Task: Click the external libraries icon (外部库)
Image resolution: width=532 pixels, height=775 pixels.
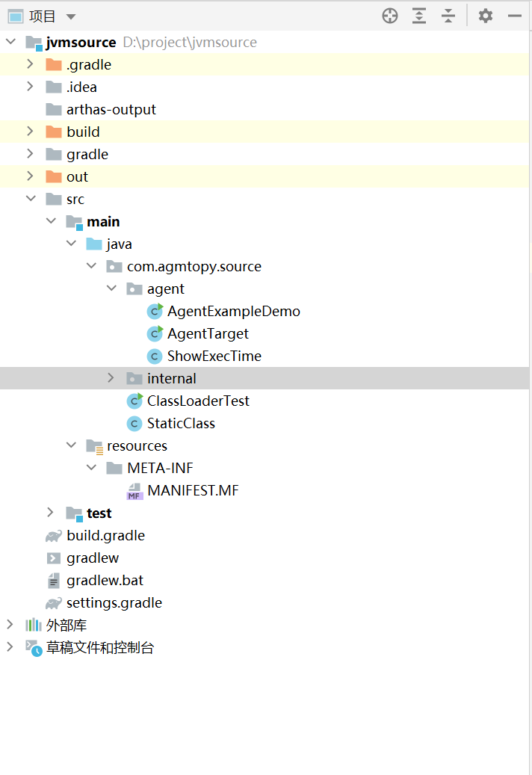Action: 34,626
